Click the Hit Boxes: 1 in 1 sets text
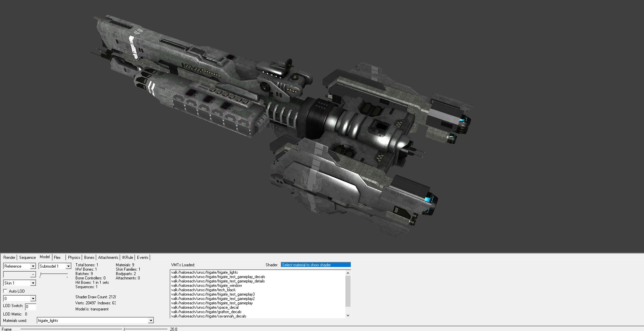Screen dimensions: 644x331 pyautogui.click(x=92, y=282)
